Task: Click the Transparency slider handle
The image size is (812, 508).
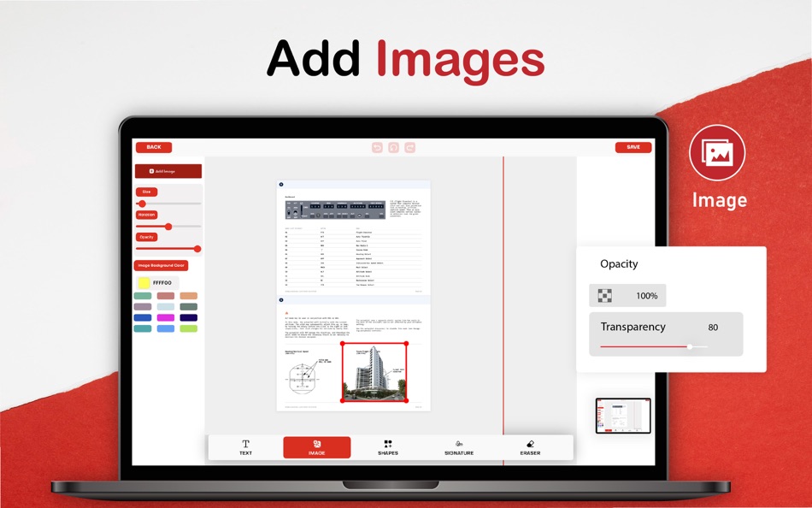Action: click(690, 346)
